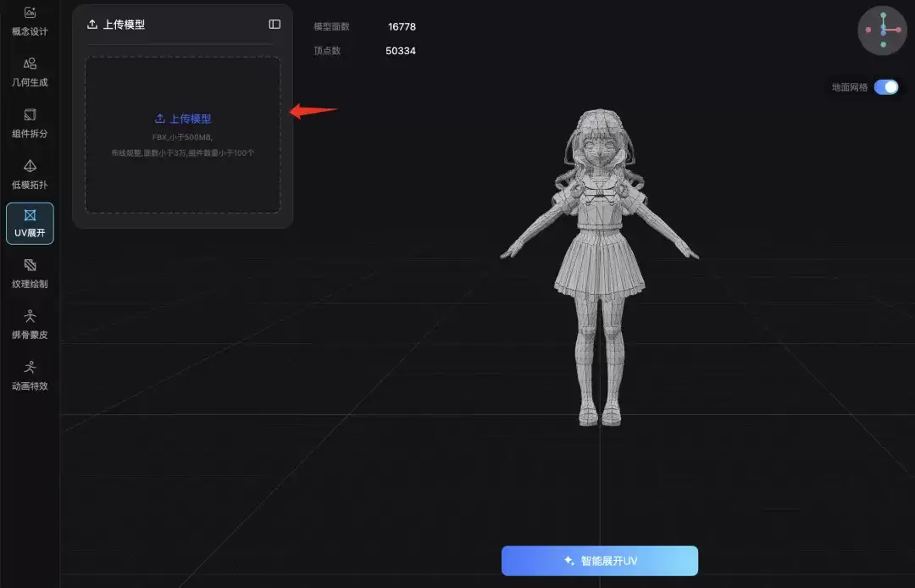
Task: Collapse the upload panel via sidebar icon
Action: (x=274, y=24)
